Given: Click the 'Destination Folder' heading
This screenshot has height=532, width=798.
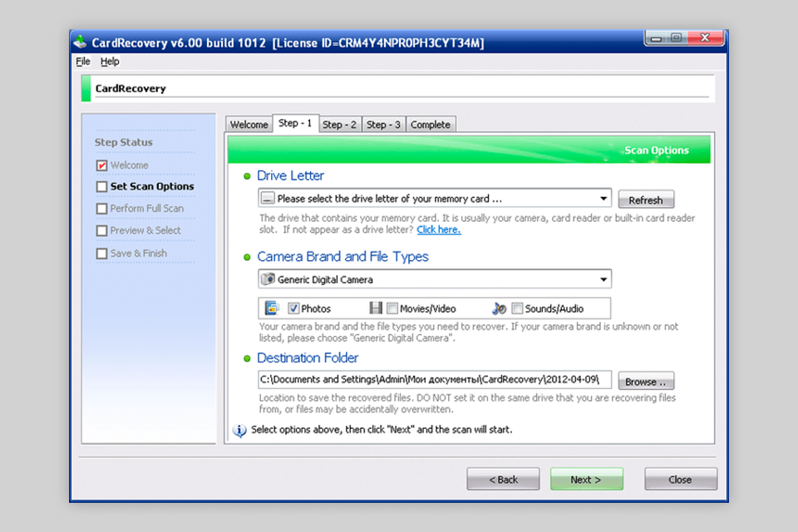Looking at the screenshot, I should [308, 358].
